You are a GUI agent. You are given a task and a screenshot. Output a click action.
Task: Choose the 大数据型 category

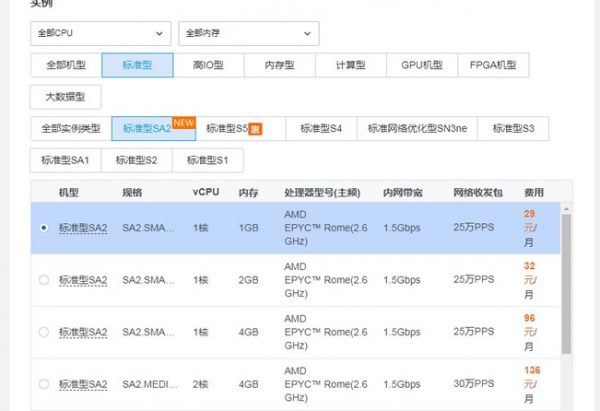(65, 97)
